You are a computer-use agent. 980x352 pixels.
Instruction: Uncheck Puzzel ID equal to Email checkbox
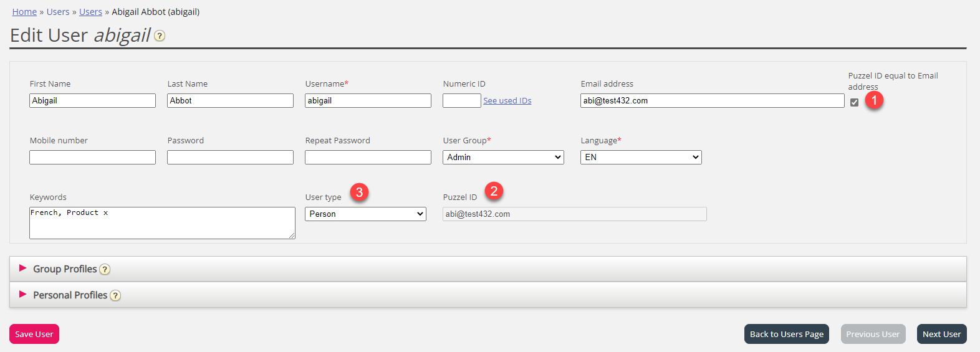point(854,102)
